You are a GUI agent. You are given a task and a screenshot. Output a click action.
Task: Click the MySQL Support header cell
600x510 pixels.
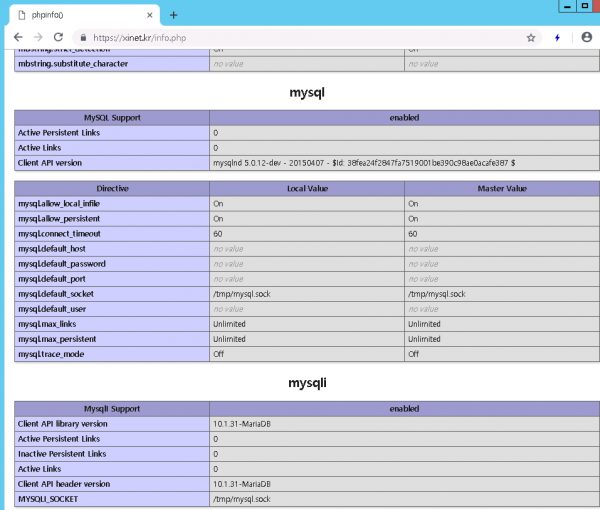click(112, 118)
